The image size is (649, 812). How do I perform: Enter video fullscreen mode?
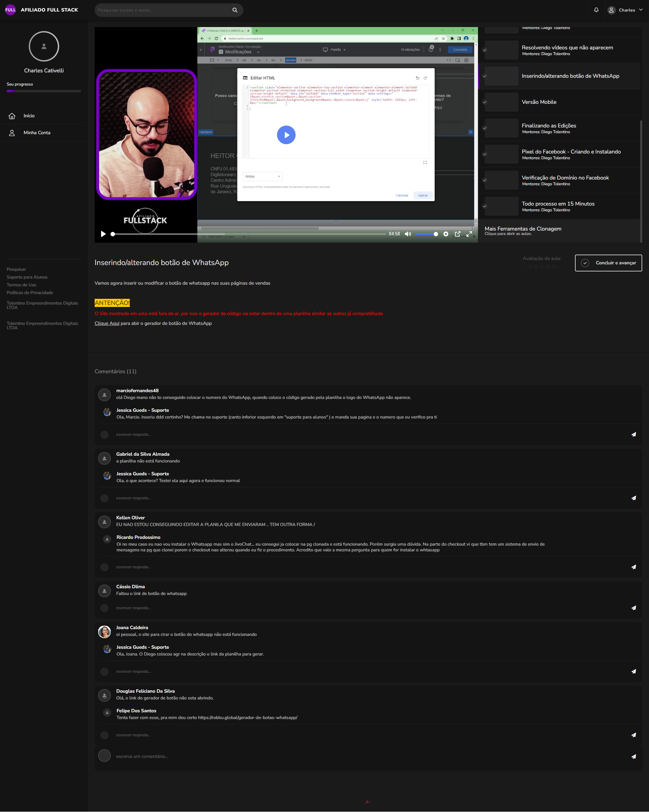point(469,234)
